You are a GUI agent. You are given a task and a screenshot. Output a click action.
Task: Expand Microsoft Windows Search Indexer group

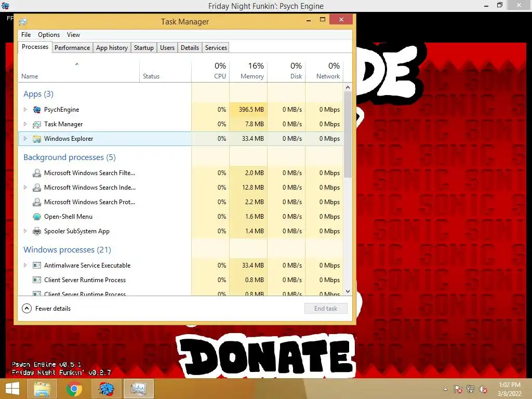click(25, 187)
